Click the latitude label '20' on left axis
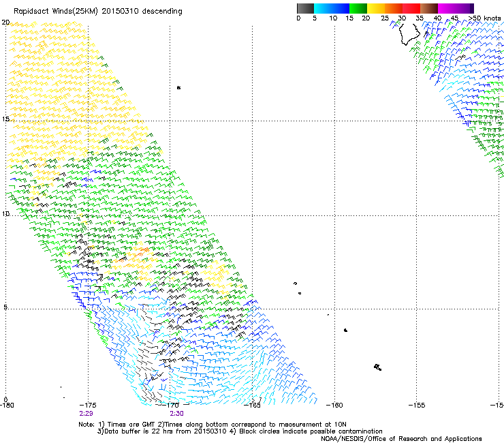The image size is (504, 443). pos(5,22)
